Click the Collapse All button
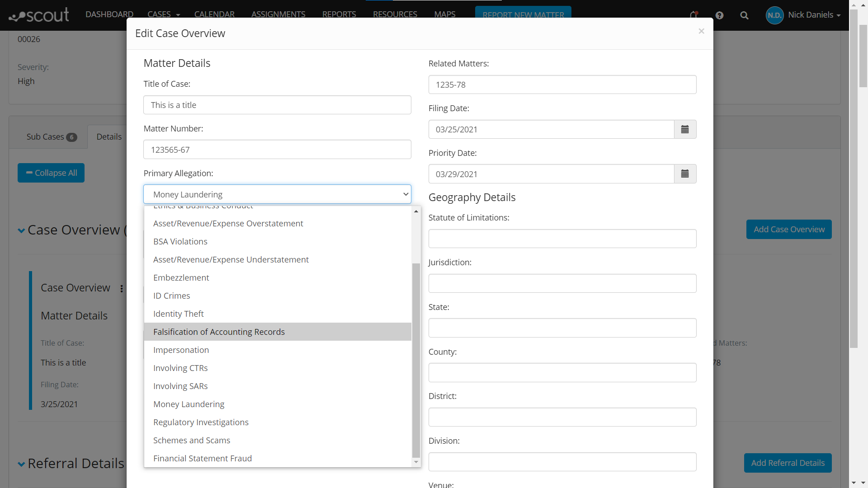Screen dimensions: 868x488 point(51,173)
